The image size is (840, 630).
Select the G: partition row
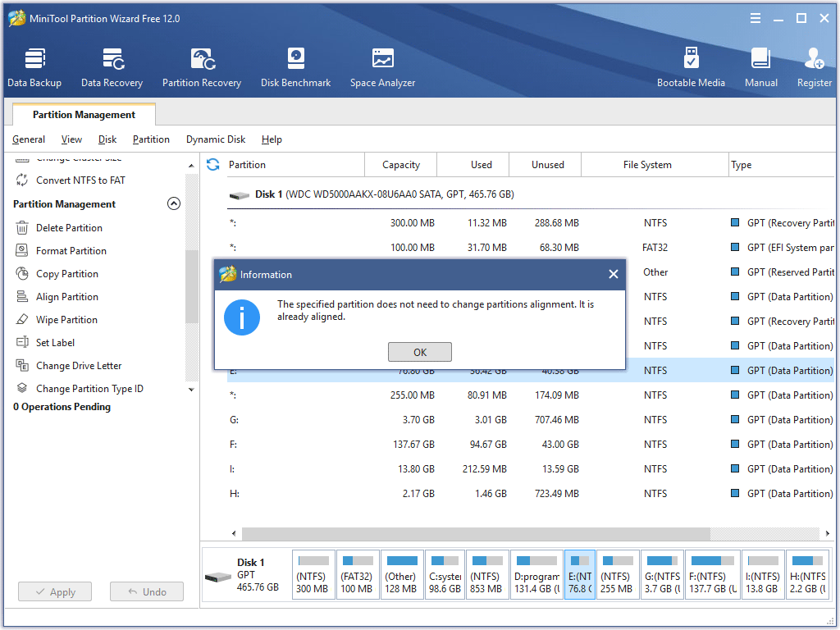(531, 420)
